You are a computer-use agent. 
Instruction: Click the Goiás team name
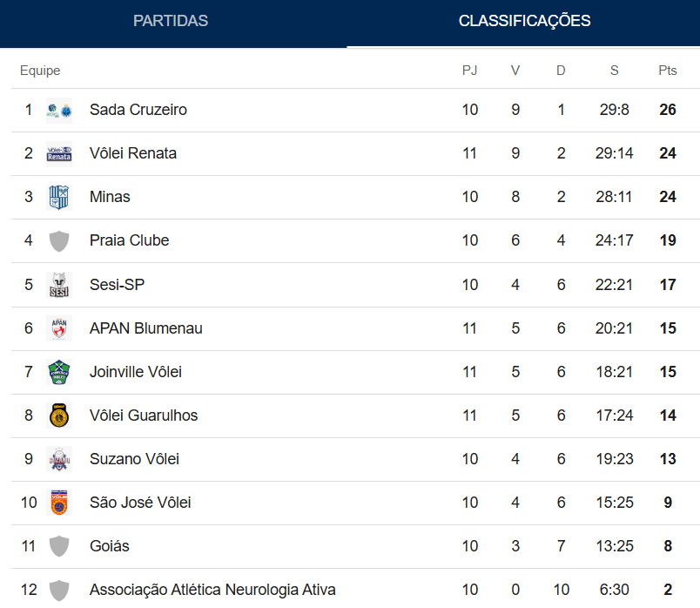110,546
